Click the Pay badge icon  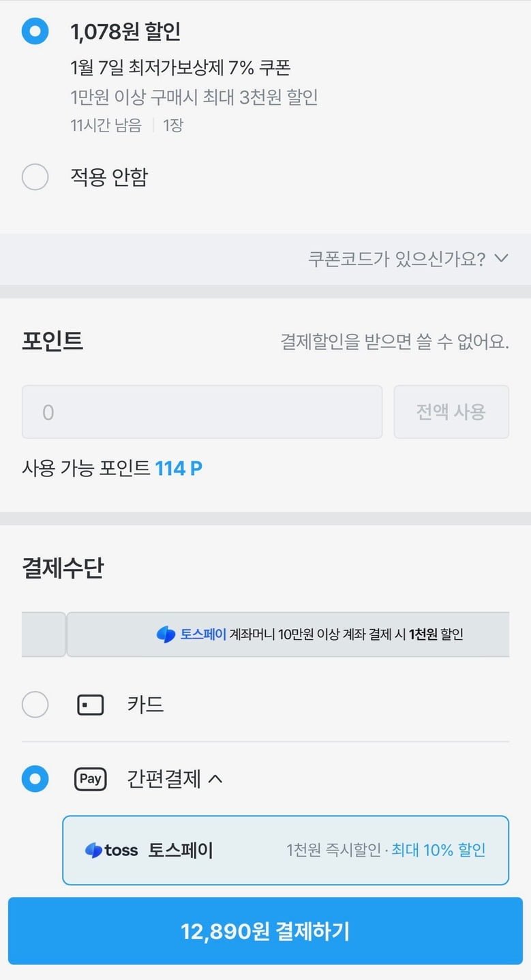tap(90, 779)
